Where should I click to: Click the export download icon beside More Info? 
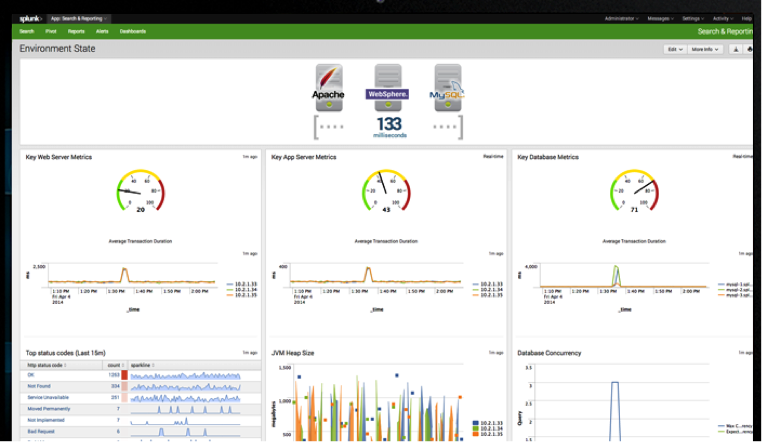point(736,49)
